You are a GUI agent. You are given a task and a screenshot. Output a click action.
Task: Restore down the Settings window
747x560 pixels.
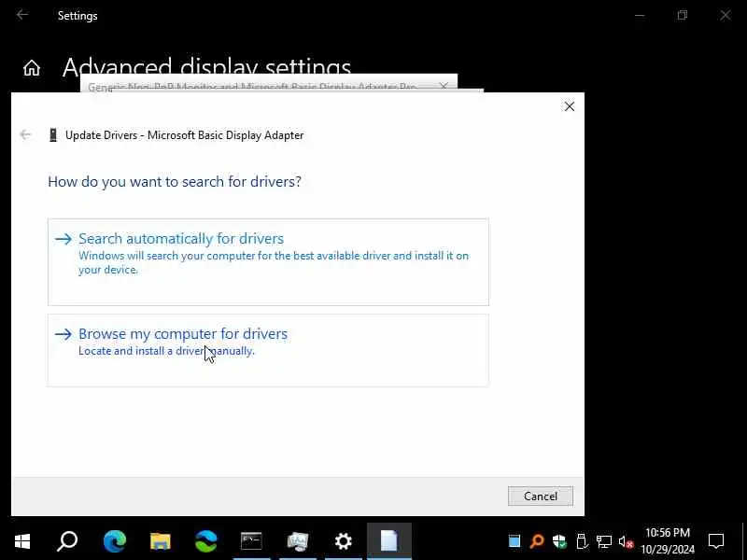coord(683,15)
